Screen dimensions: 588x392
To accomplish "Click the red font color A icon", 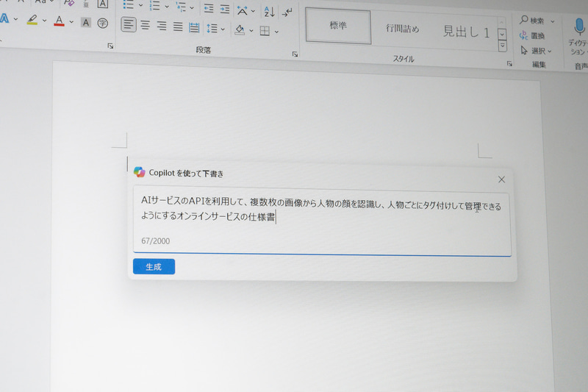I will (59, 21).
